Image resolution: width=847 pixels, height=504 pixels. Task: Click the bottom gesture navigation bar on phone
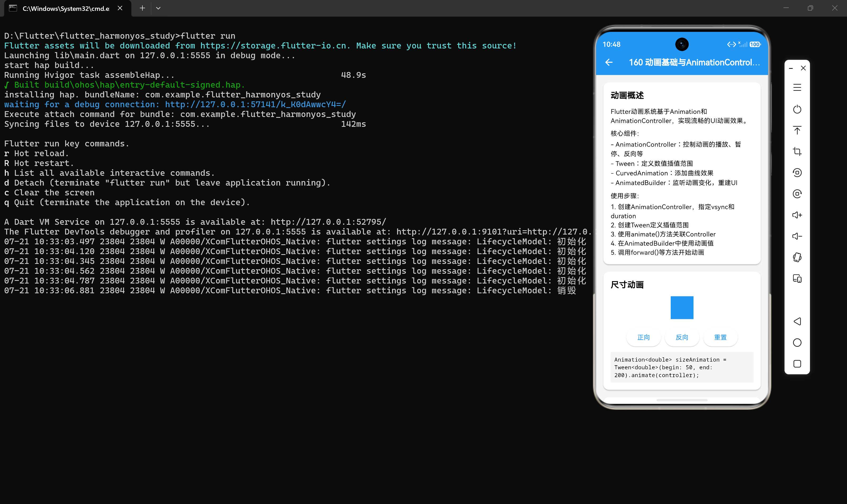point(682,400)
